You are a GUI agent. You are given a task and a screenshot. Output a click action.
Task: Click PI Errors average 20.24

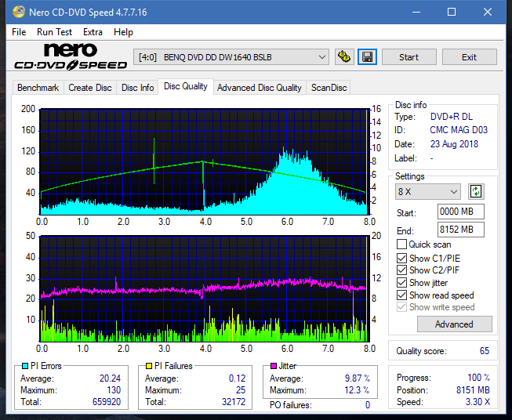tap(110, 378)
